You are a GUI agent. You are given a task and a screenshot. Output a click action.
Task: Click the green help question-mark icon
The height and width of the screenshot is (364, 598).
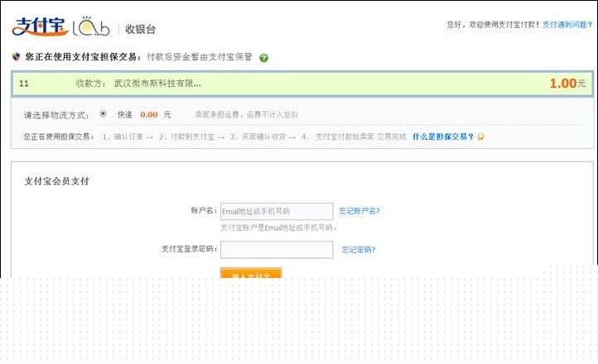coord(263,58)
